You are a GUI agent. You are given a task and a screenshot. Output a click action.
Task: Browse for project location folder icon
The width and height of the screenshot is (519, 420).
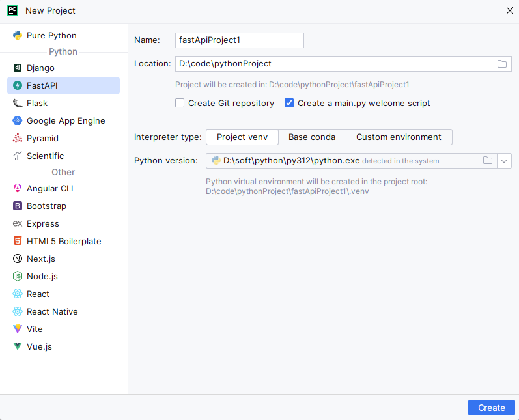[x=502, y=64]
